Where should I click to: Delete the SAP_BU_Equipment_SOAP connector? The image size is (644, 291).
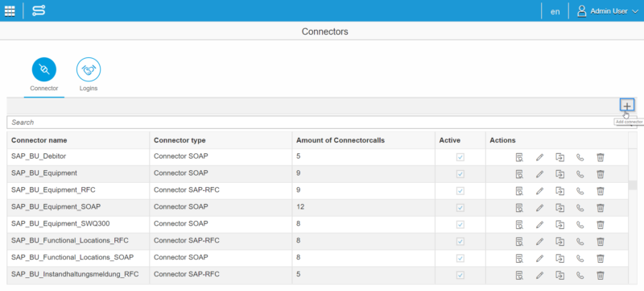coord(600,208)
